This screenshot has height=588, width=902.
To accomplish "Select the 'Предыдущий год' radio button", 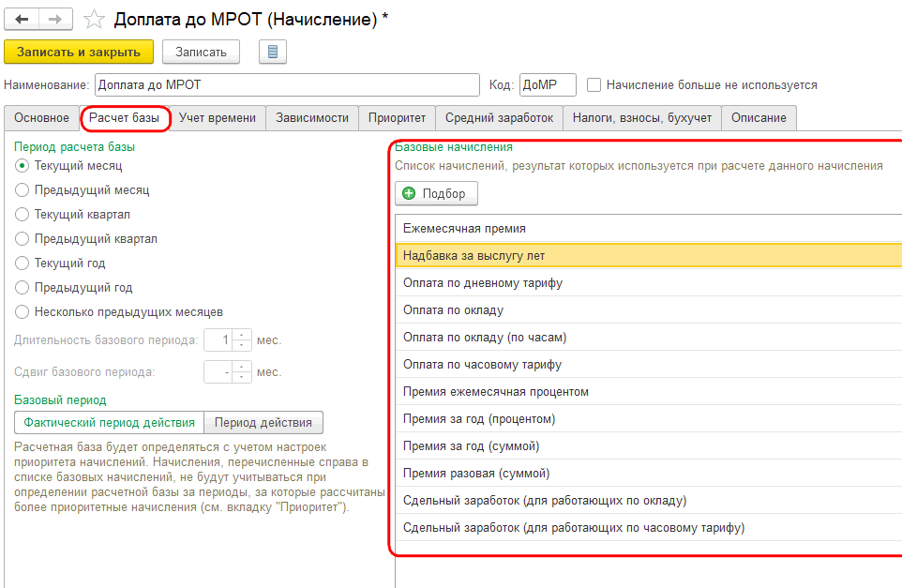I will coord(22,288).
